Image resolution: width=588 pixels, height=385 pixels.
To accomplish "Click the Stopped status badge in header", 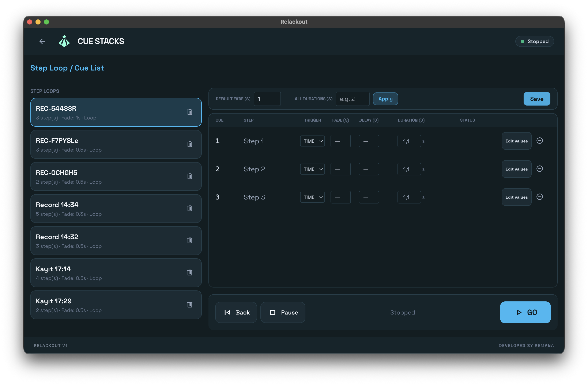I will pos(534,41).
